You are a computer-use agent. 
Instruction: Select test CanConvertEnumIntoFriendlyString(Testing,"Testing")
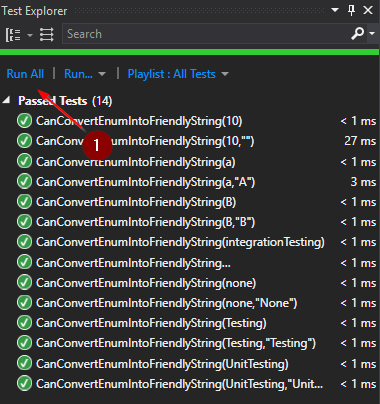tap(176, 343)
